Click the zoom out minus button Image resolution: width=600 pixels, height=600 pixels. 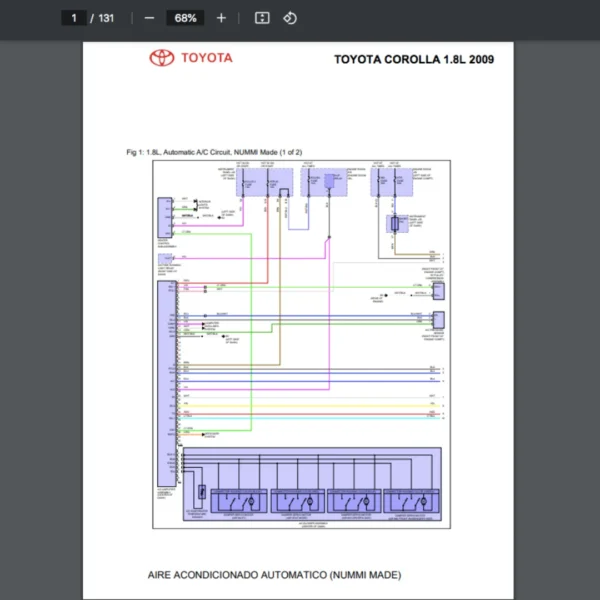tap(149, 18)
